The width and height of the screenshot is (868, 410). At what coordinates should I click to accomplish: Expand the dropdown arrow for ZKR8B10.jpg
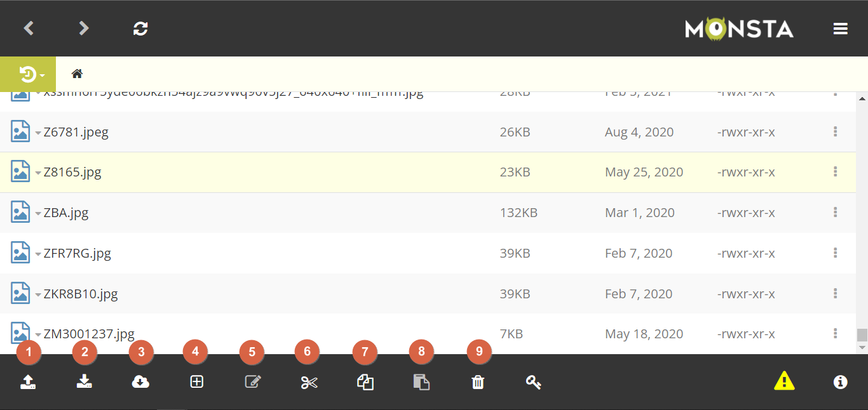[38, 296]
